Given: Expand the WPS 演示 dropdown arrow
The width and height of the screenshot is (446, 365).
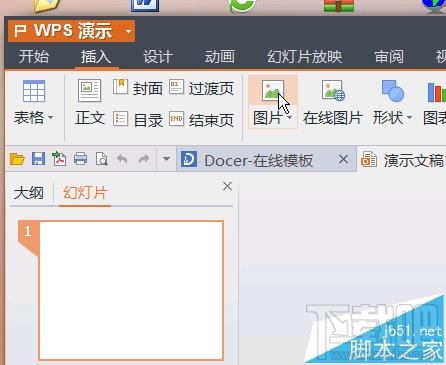Looking at the screenshot, I should click(x=128, y=32).
